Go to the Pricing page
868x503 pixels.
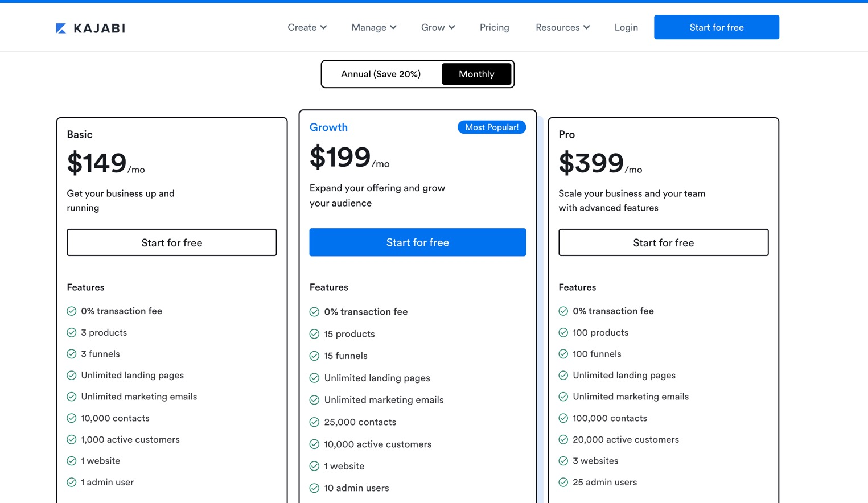tap(494, 27)
